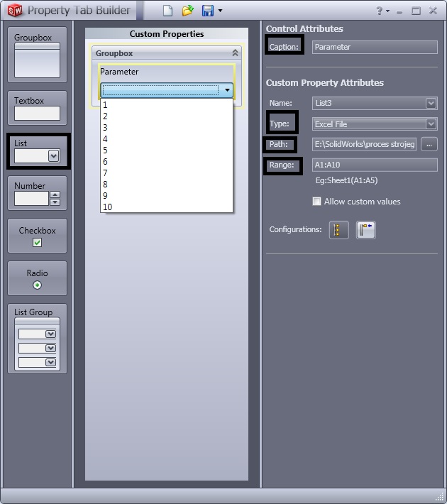The height and width of the screenshot is (504, 447).
Task: Select the Radio control in left palette
Action: coord(38,279)
